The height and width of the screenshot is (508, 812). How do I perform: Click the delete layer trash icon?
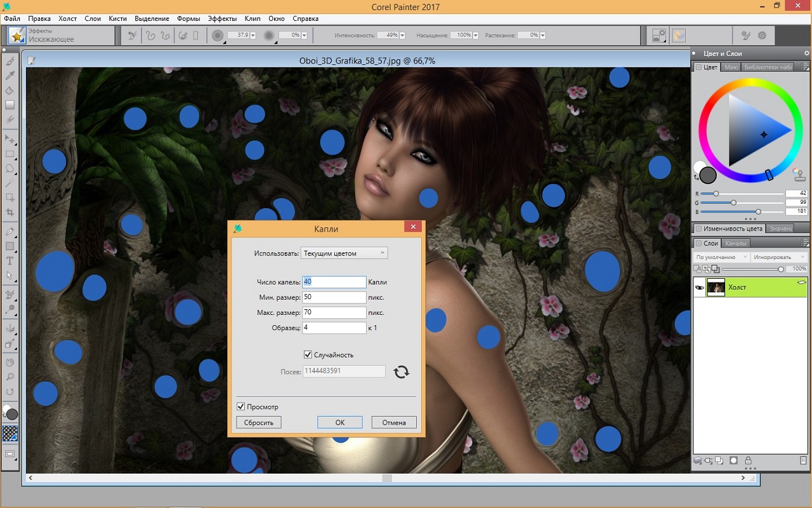pos(803,460)
